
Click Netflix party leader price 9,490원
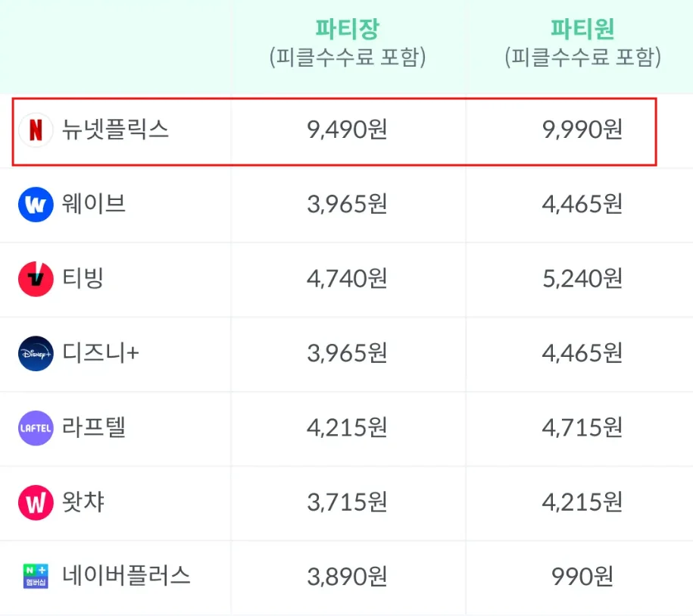pyautogui.click(x=347, y=130)
